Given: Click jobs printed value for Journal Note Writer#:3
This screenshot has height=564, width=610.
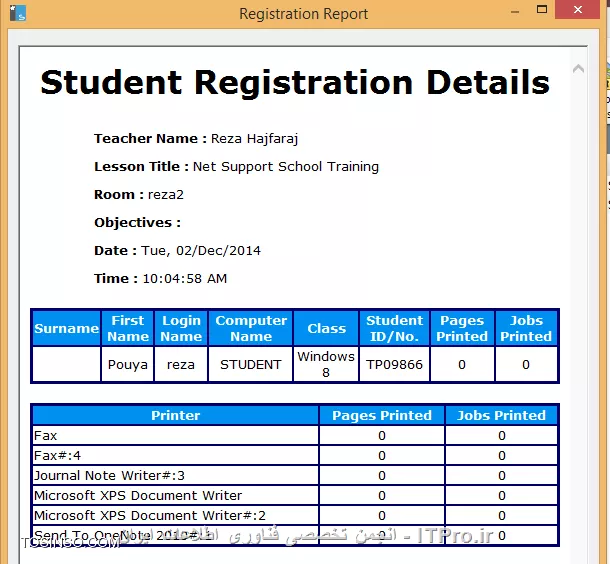Looking at the screenshot, I should (x=501, y=475).
